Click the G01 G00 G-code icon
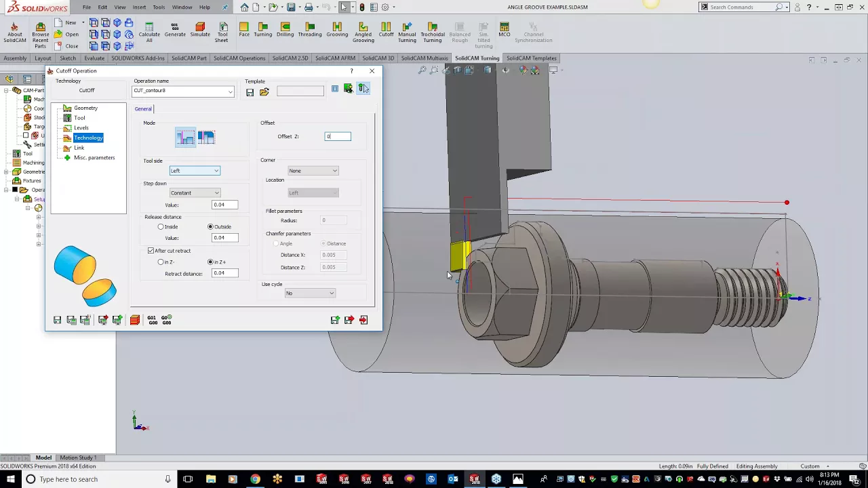 152,320
